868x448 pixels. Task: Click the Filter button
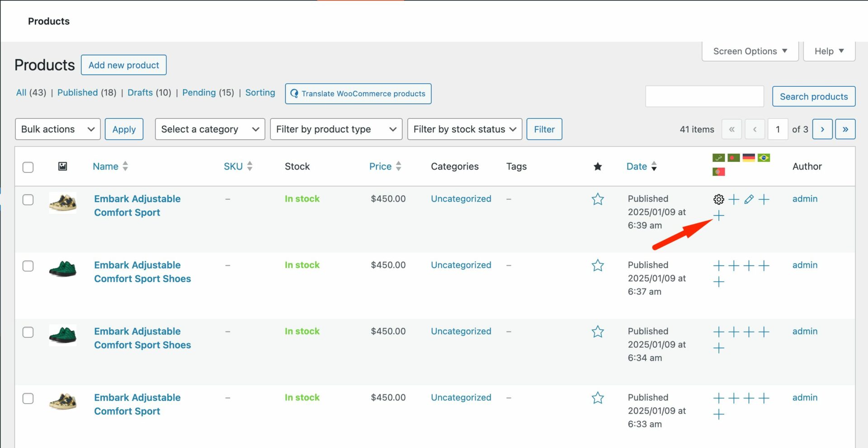coord(544,129)
